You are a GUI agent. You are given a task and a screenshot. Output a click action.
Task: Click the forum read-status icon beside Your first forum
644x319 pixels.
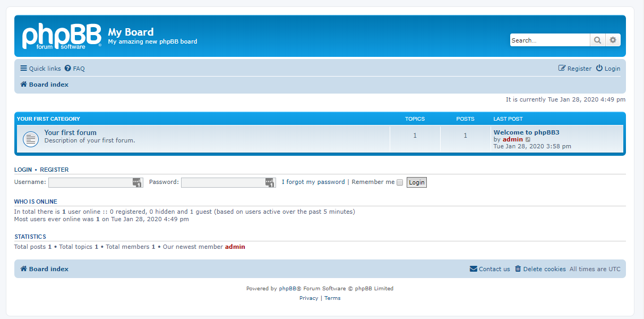click(x=31, y=139)
